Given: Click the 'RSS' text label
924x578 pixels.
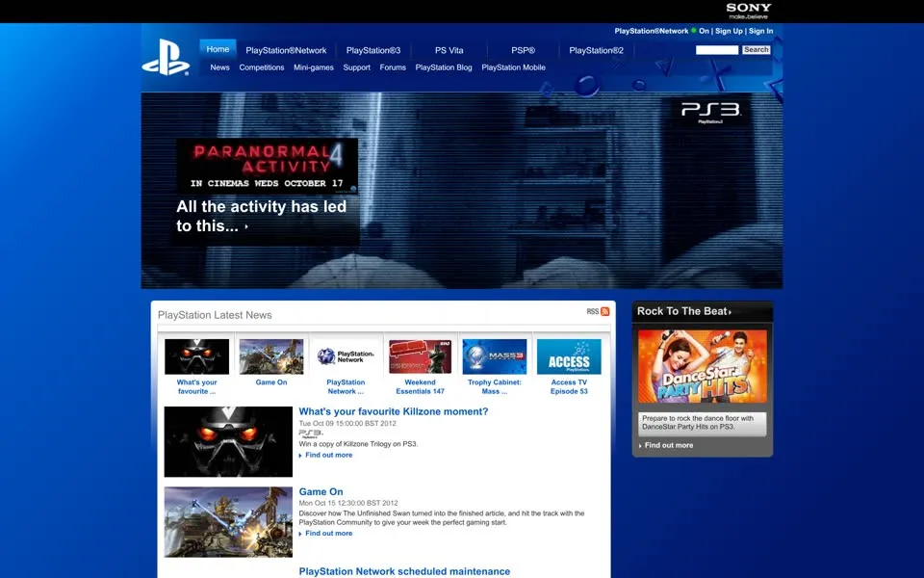Looking at the screenshot, I should (x=593, y=311).
